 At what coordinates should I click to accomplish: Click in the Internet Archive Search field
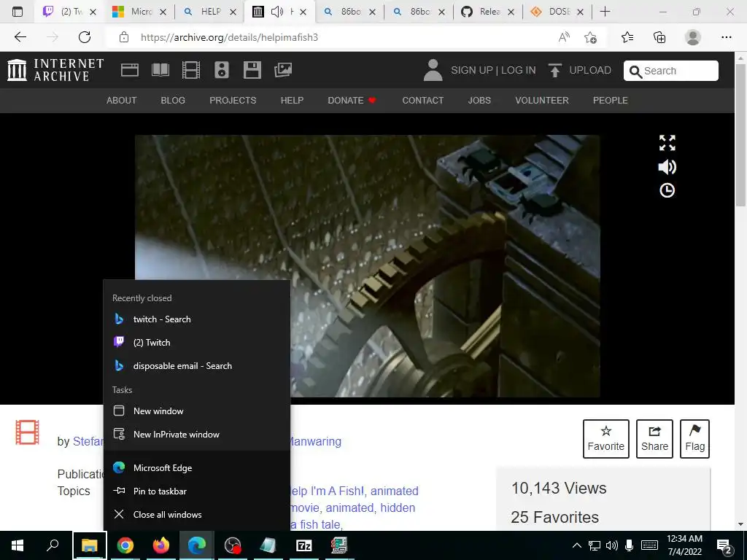pos(671,71)
